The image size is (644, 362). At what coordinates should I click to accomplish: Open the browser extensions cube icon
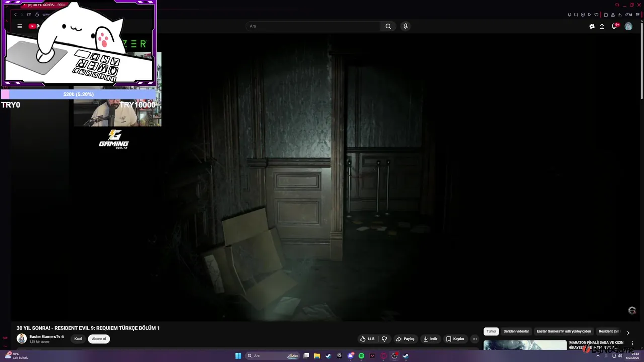(606, 15)
